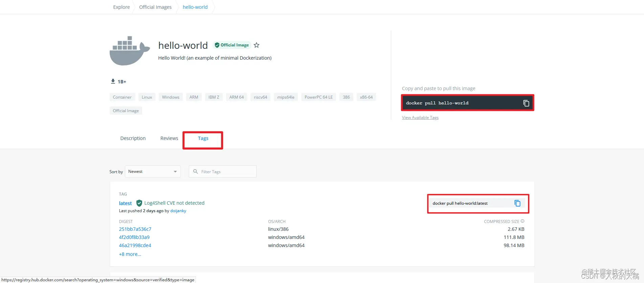The image size is (644, 283).
Task: Switch to the Reviews tab
Action: pos(169,138)
